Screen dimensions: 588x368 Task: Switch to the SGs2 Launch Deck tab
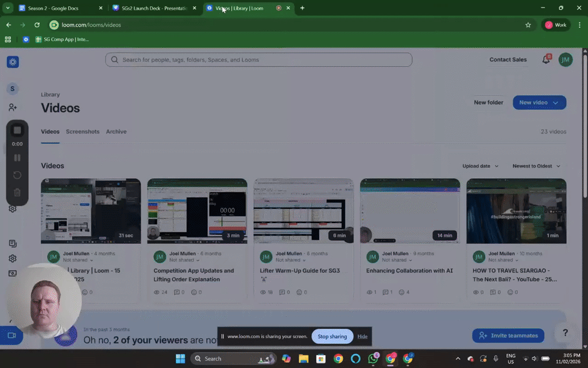[154, 8]
